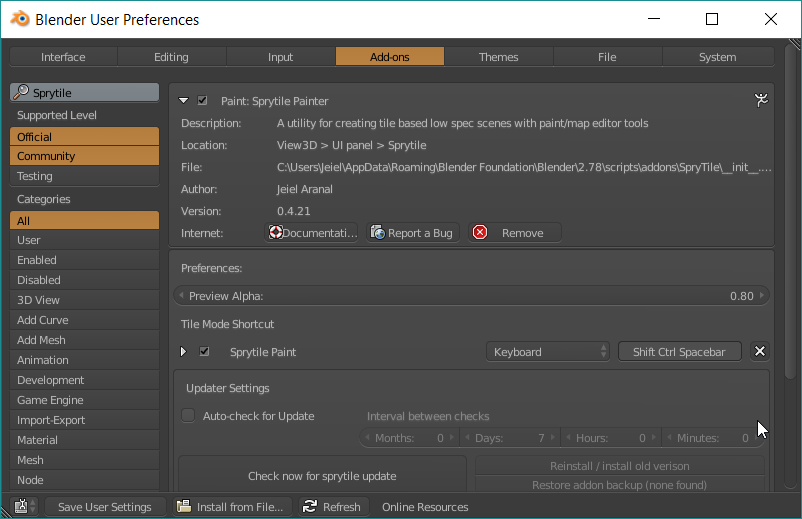Toggle the Community supported level
Screen dimensions: 802x519
[84, 156]
